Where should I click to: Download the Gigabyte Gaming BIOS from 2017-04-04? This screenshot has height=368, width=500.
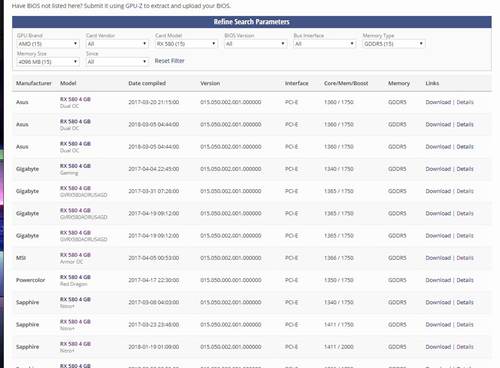[x=438, y=169]
